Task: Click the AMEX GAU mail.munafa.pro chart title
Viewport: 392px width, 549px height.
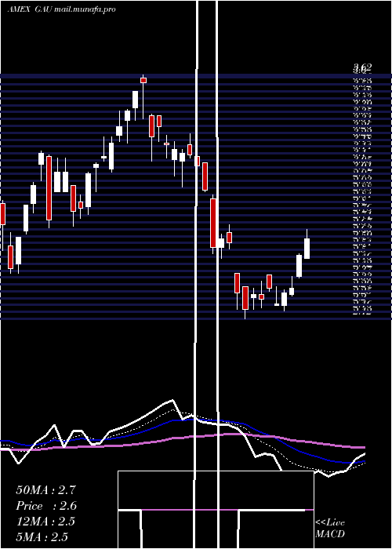Action: [61, 9]
